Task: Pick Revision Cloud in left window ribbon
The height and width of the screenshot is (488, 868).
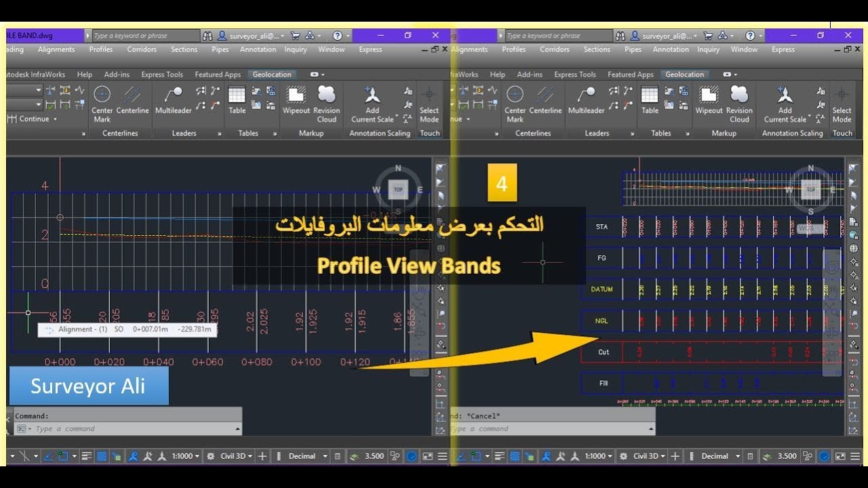Action: click(x=326, y=104)
